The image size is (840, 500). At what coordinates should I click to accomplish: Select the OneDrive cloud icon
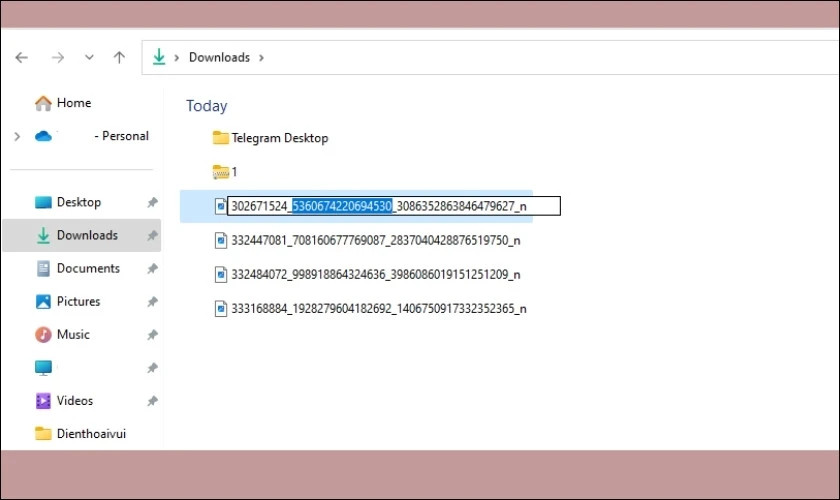point(43,136)
